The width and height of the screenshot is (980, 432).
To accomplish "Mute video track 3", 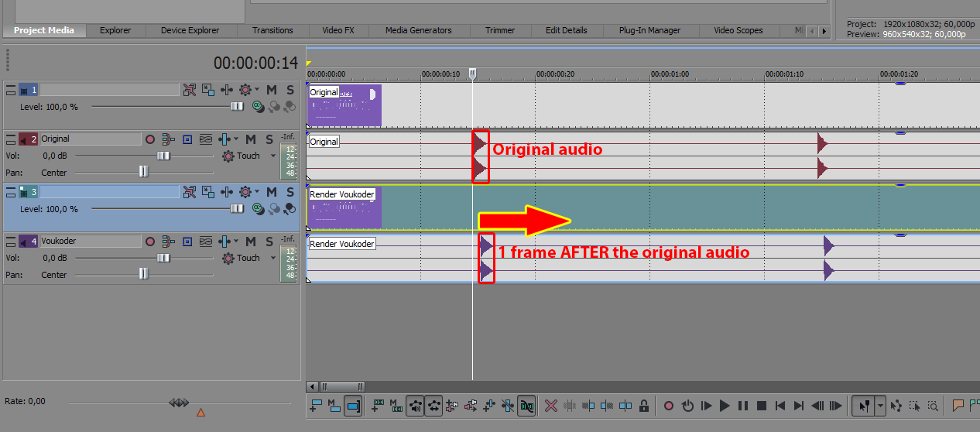I will pos(272,192).
